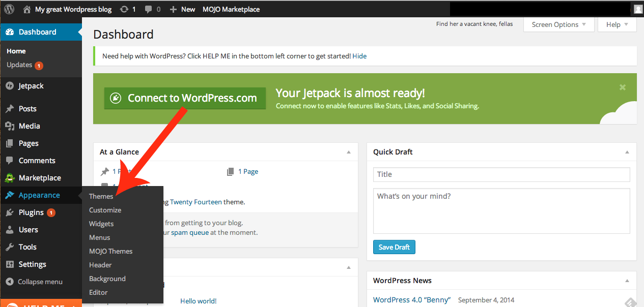Click the Pages icon in sidebar
The width and height of the screenshot is (644, 307).
pyautogui.click(x=9, y=143)
